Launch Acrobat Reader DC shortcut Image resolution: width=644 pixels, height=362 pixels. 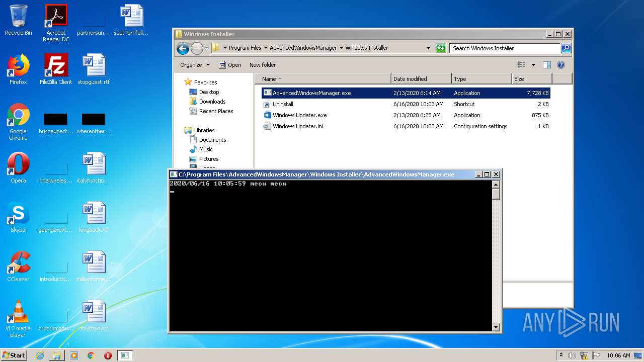coord(56,23)
